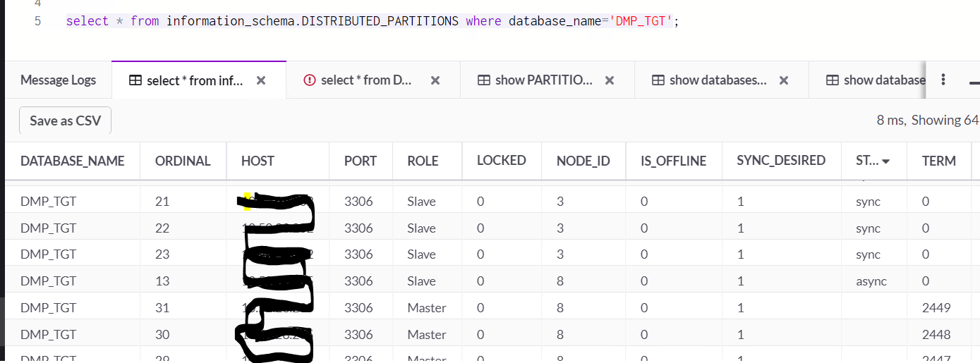Screen dimensions: 980x363
Task: Sort by the DATABASE_NAME column header
Action: tap(72, 161)
